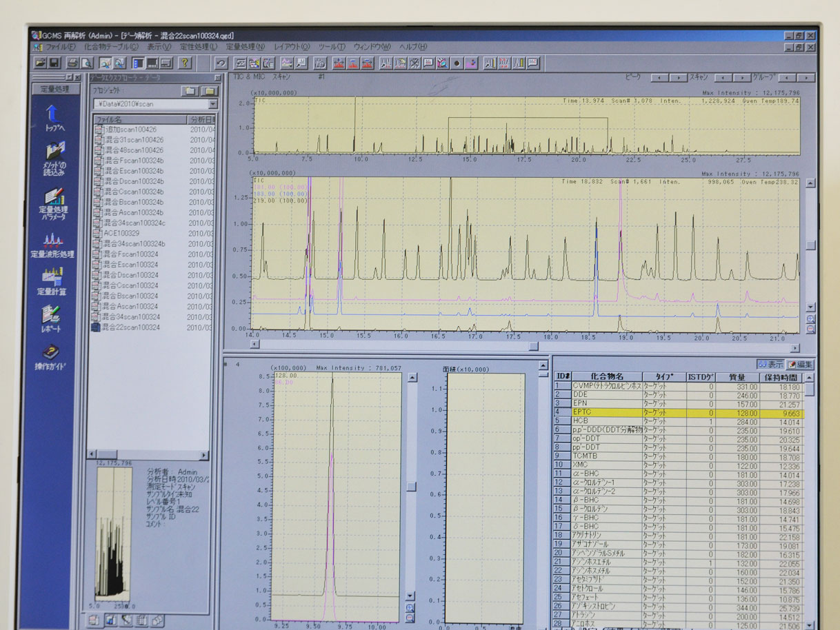Select the XMC compound row
The width and height of the screenshot is (840, 630).
pos(679,465)
